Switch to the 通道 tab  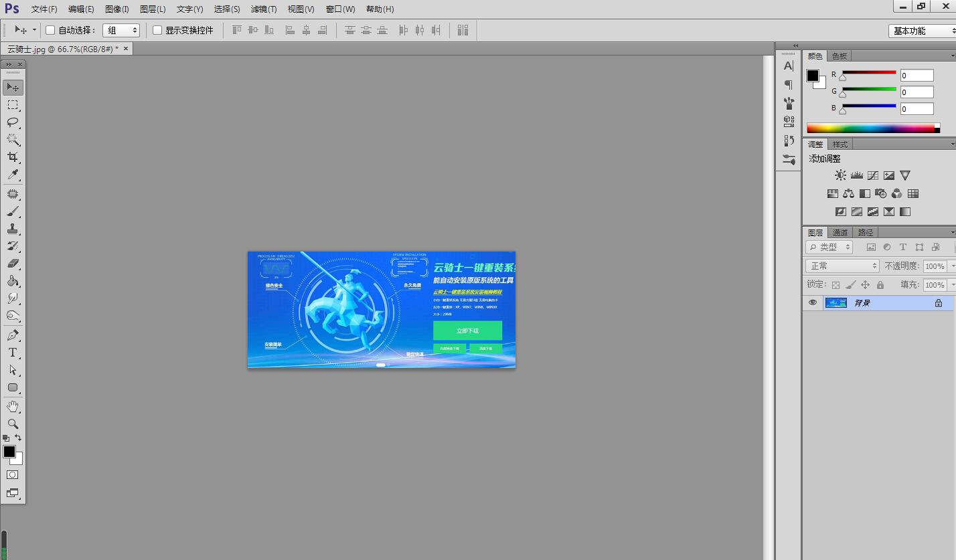point(840,233)
